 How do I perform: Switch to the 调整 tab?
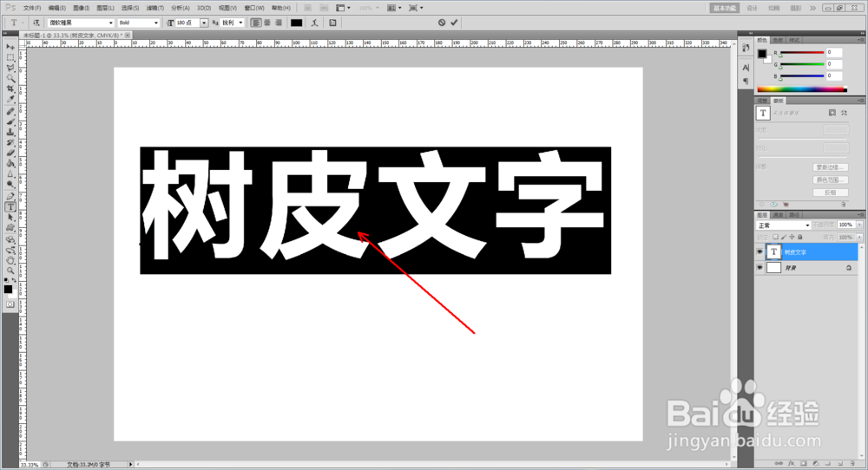coord(762,101)
